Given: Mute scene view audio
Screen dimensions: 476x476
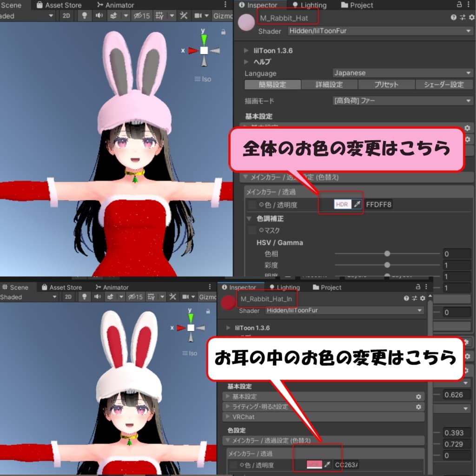Looking at the screenshot, I should click(x=99, y=16).
